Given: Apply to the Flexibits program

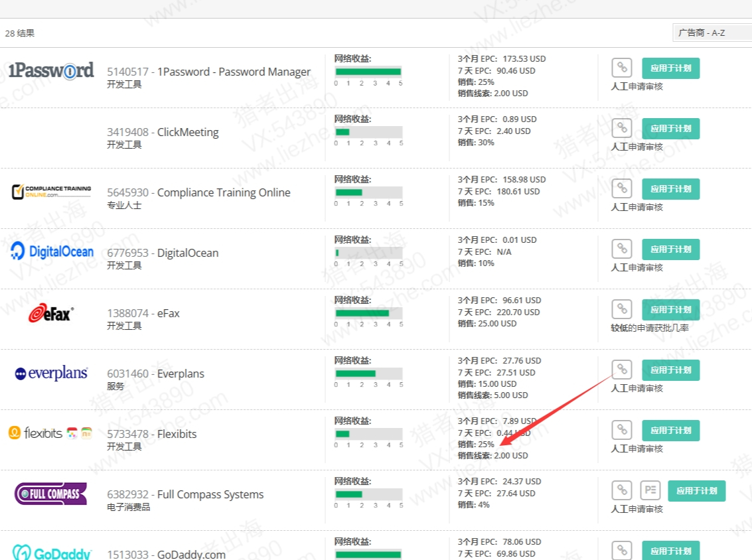Looking at the screenshot, I should [x=670, y=431].
